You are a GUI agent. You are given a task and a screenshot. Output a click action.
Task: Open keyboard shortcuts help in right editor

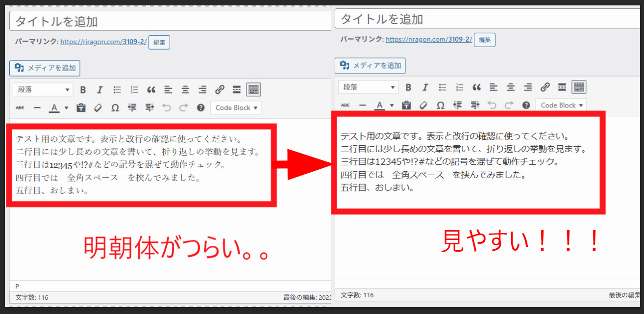point(526,105)
